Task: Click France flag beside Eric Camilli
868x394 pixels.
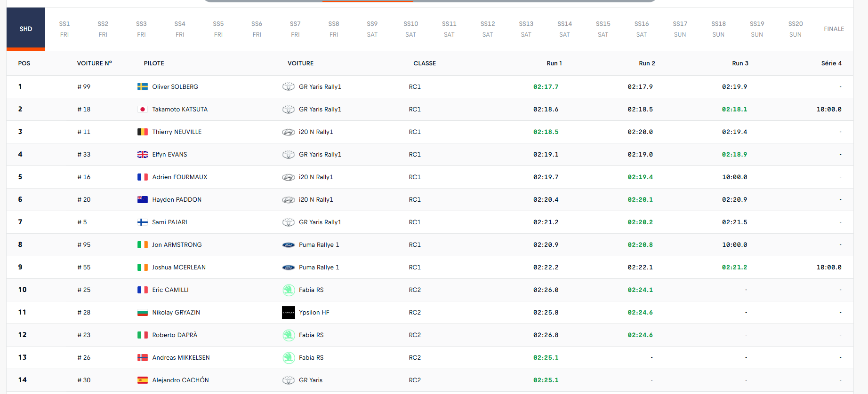Action: tap(142, 290)
